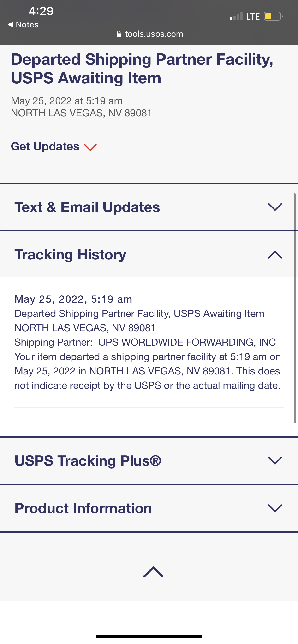Viewport: 298px width, 644px height.
Task: Select the Tracking History section title
Action: pyautogui.click(x=70, y=254)
